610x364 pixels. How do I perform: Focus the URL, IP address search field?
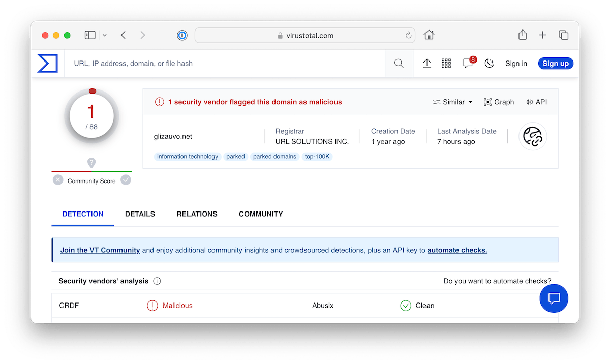pos(224,64)
